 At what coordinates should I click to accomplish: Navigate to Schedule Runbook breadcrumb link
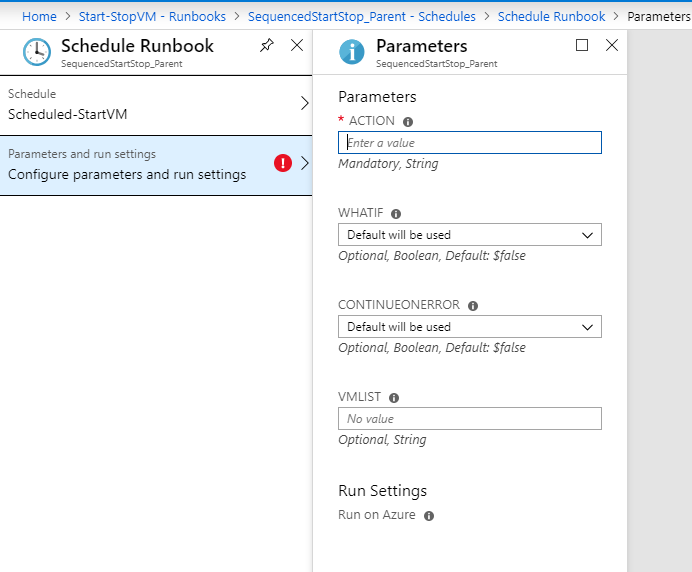tap(551, 17)
